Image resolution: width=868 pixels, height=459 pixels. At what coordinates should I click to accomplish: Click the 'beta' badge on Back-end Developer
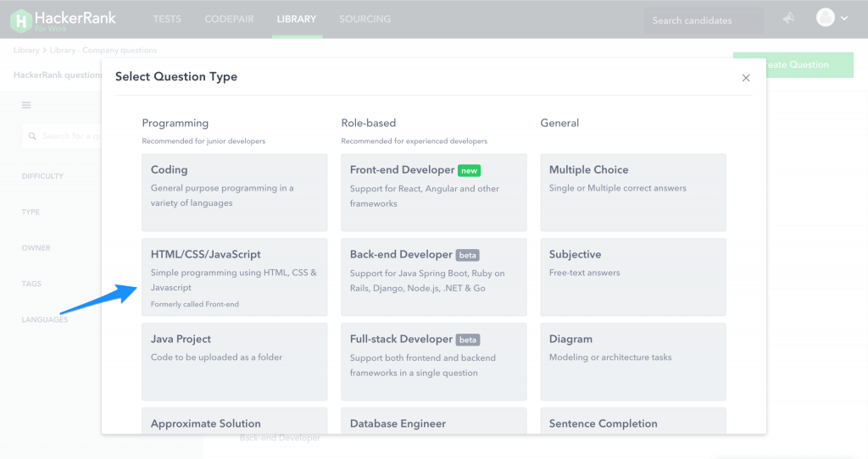468,255
